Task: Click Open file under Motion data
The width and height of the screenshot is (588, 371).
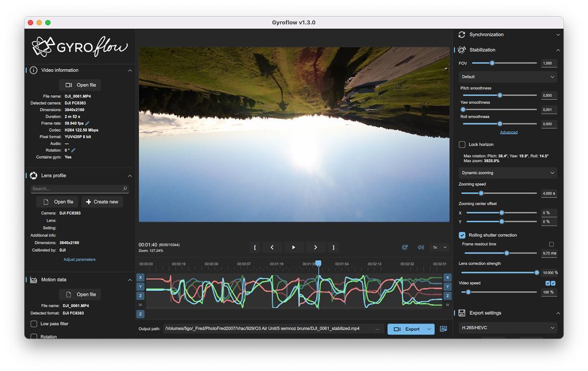Action: tap(80, 295)
